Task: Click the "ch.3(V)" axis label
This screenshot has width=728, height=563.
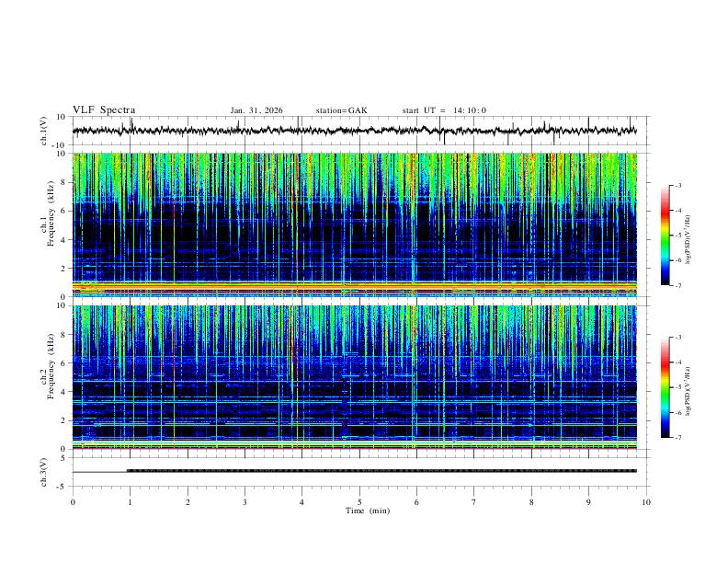Action: click(44, 472)
